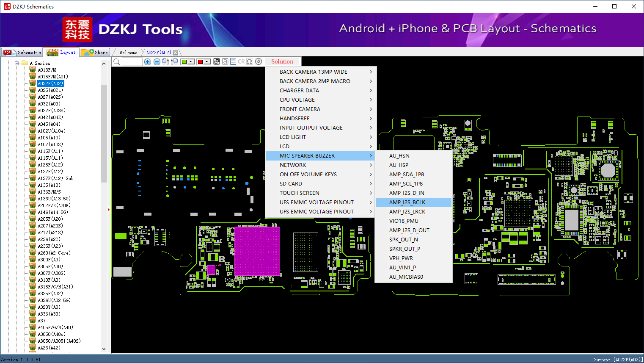
Task: Click the blue zoom out minus icon
Action: 157,62
